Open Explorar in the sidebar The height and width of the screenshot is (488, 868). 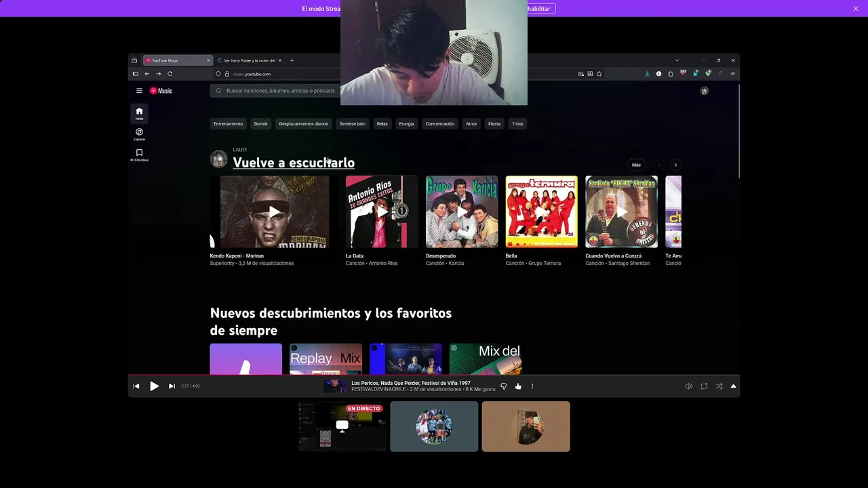coord(139,134)
